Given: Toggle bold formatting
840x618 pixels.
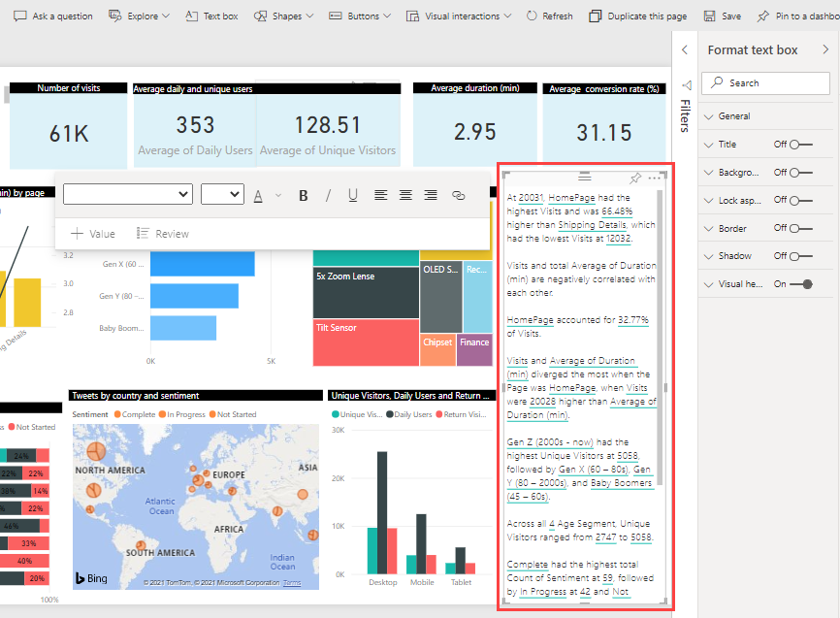Looking at the screenshot, I should (304, 196).
